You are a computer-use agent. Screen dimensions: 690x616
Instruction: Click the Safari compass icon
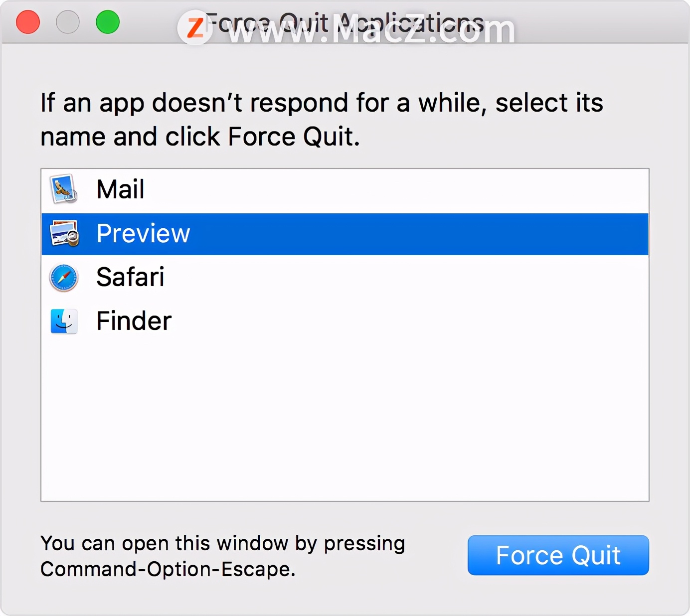coord(64,278)
